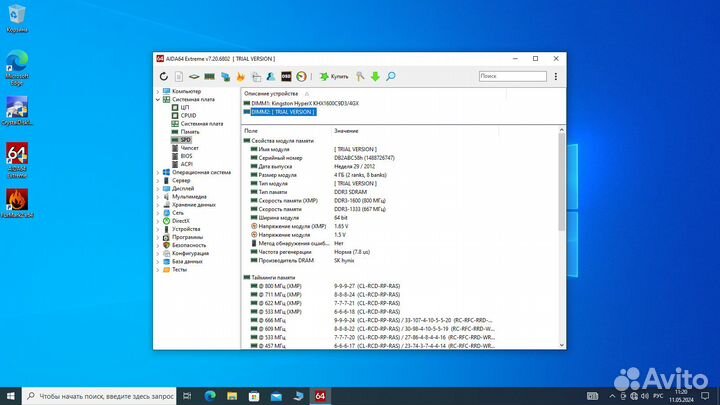
Task: Open the gauge benchmark toolbar icon
Action: tap(301, 77)
